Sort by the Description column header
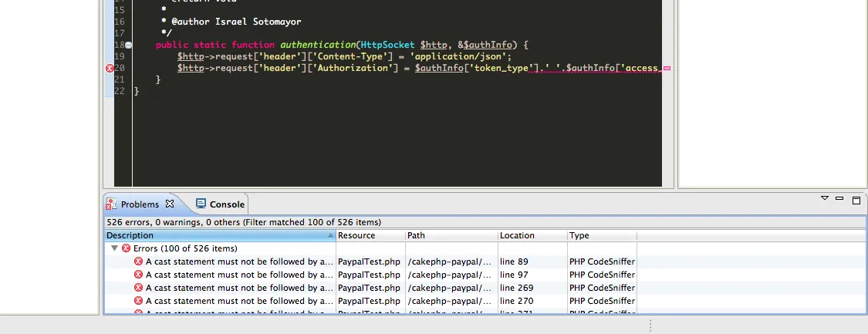The height and width of the screenshot is (334, 868). point(221,235)
